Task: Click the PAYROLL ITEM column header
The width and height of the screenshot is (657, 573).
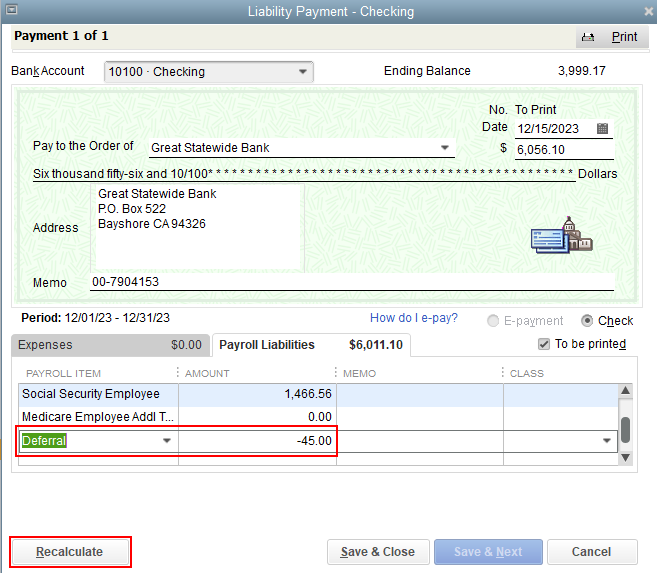Action: point(63,373)
